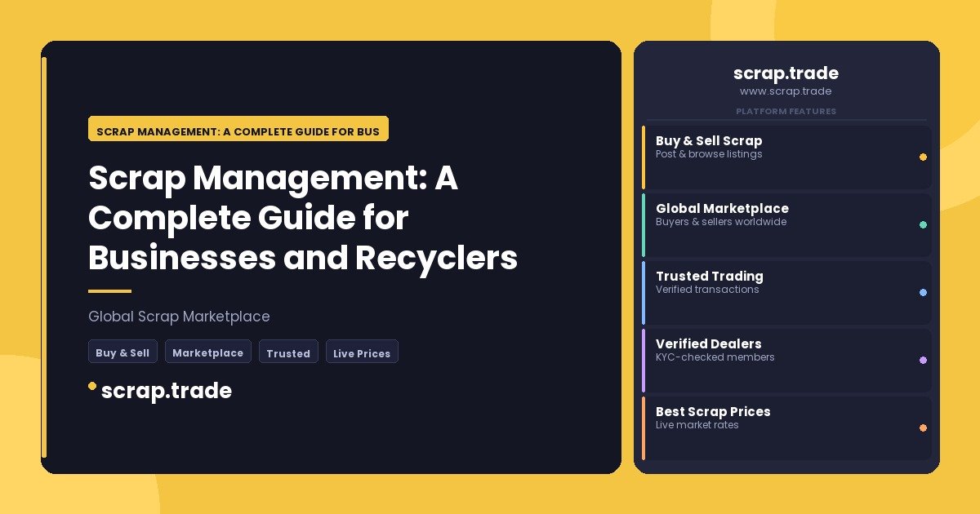The image size is (980, 514).
Task: Click the SCRAP MANAGEMENT guide badge
Action: [x=238, y=131]
